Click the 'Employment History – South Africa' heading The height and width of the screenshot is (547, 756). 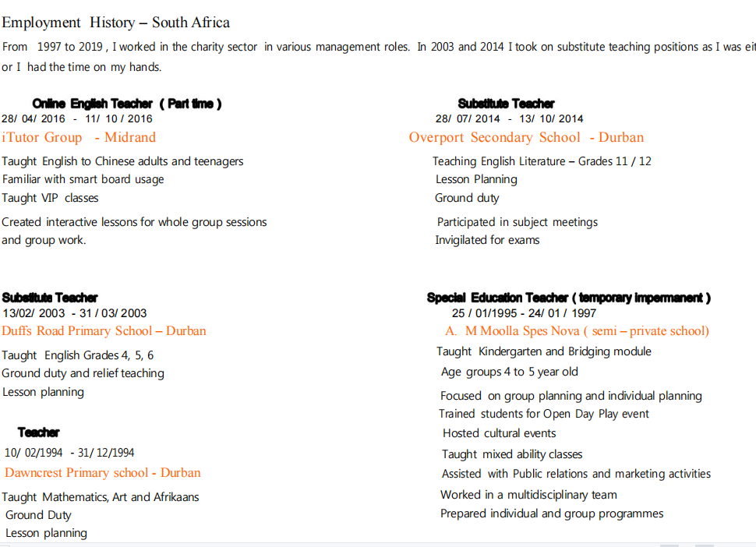pyautogui.click(x=115, y=23)
